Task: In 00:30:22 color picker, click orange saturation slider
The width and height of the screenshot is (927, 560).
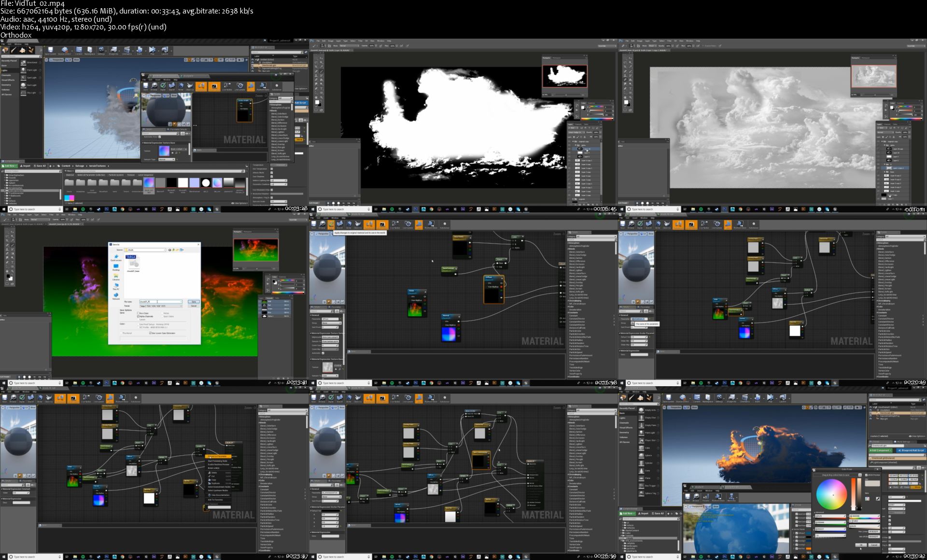Action: pos(853,495)
